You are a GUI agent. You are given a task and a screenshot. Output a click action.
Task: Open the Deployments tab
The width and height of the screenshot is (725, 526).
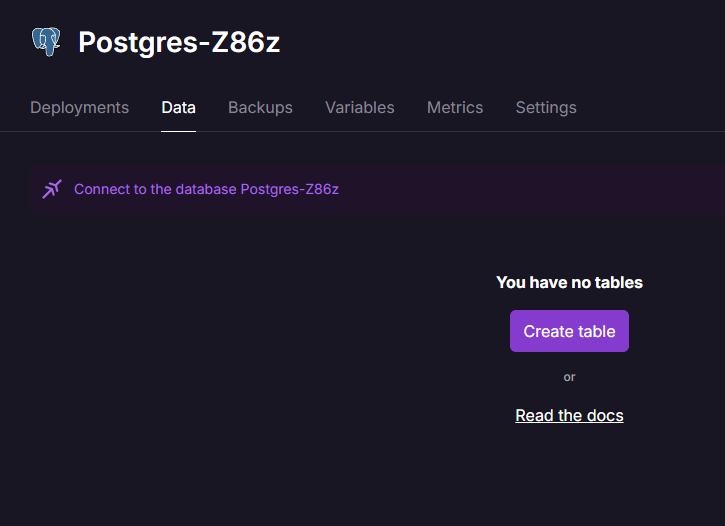(79, 108)
